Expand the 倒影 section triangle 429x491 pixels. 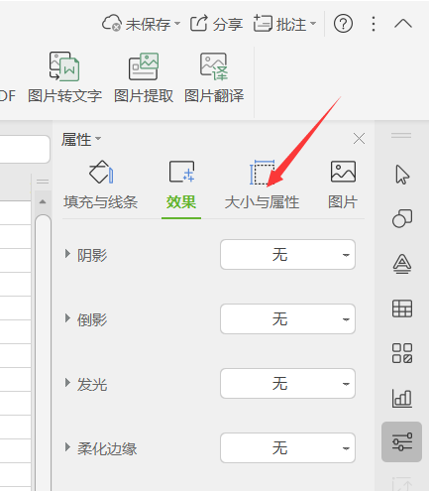pyautogui.click(x=68, y=318)
